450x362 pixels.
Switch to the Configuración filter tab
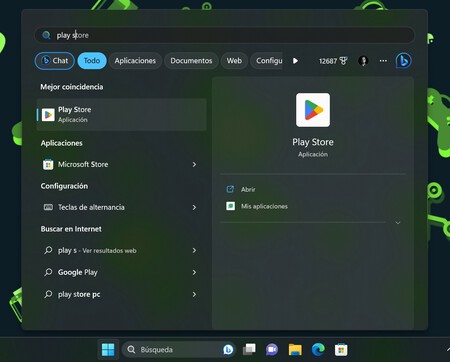coord(267,61)
